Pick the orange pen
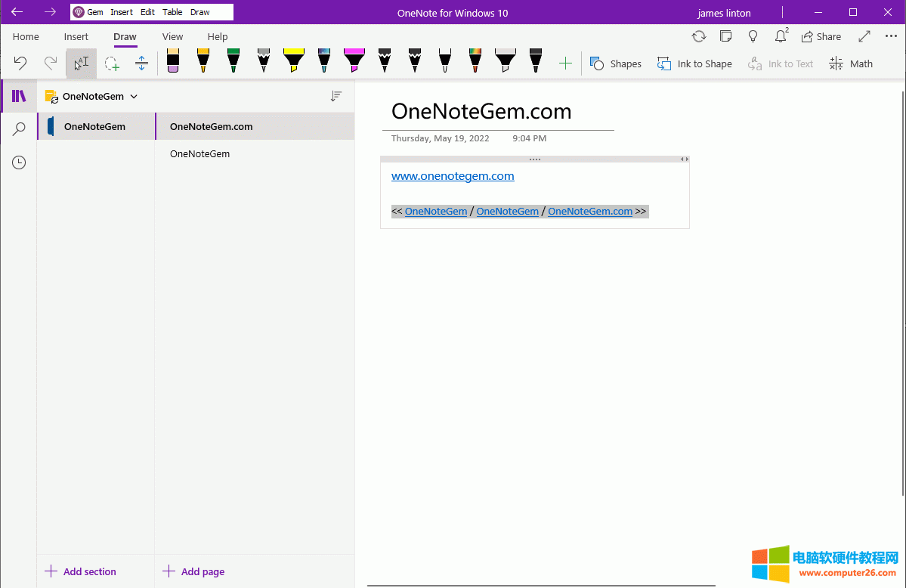 coord(203,60)
